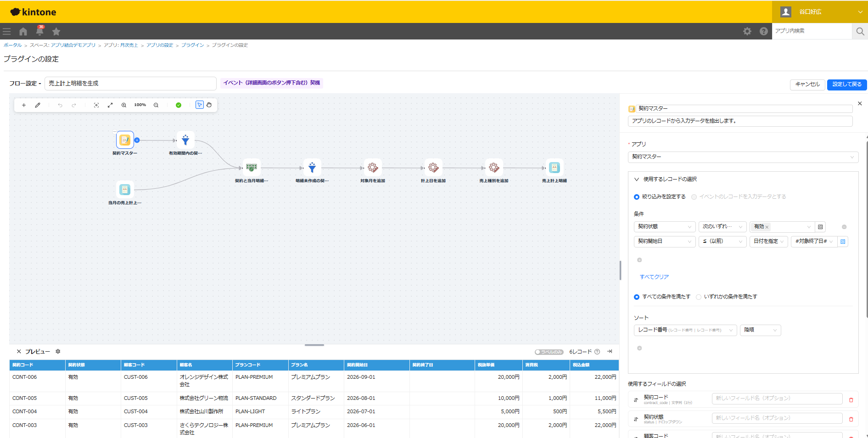Open the 契約状態 condition field dropdown
The width and height of the screenshot is (868, 438).
point(665,227)
